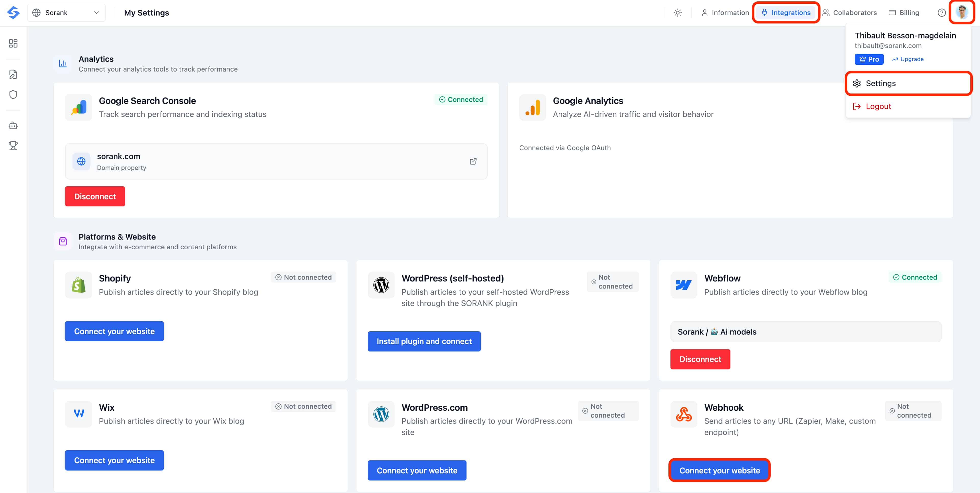Screen dimensions: 980x493
Task: Switch to the Integrations tab
Action: coord(786,13)
